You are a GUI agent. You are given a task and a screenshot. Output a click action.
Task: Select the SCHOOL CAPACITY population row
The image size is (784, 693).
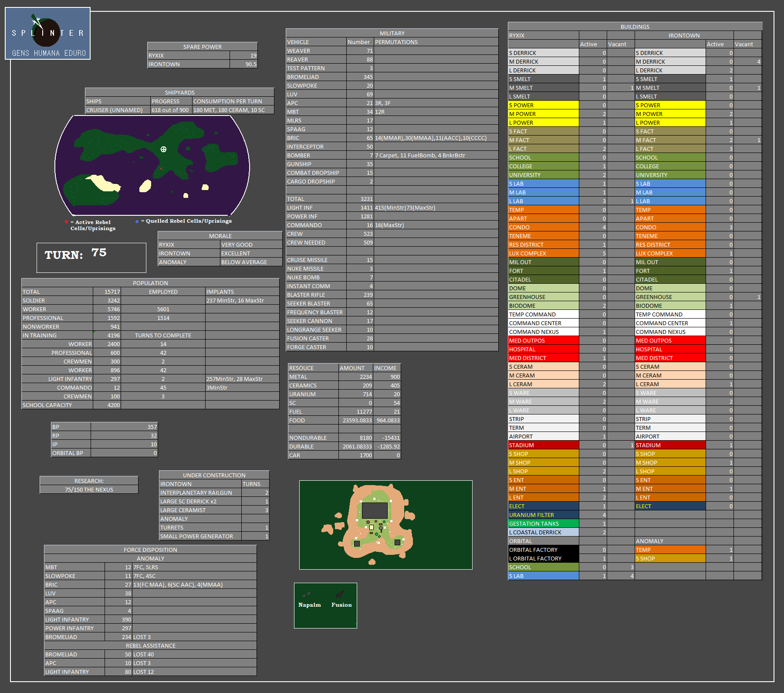(57, 405)
